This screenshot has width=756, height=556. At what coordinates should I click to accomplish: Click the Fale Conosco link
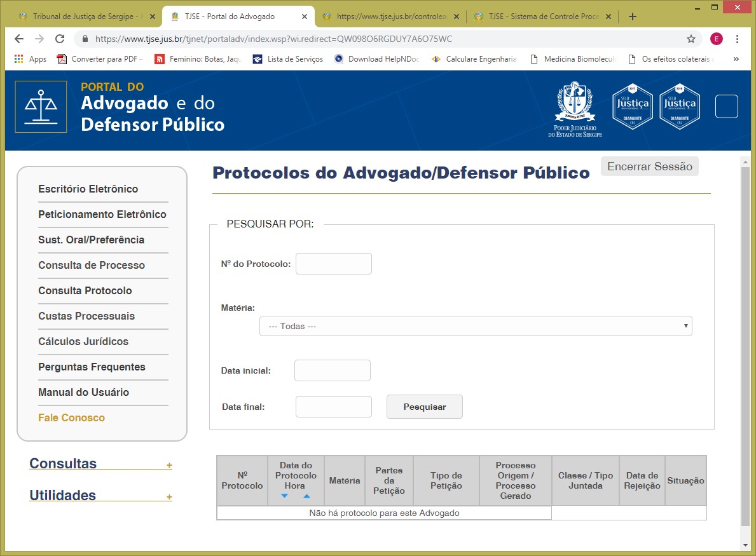[71, 417]
